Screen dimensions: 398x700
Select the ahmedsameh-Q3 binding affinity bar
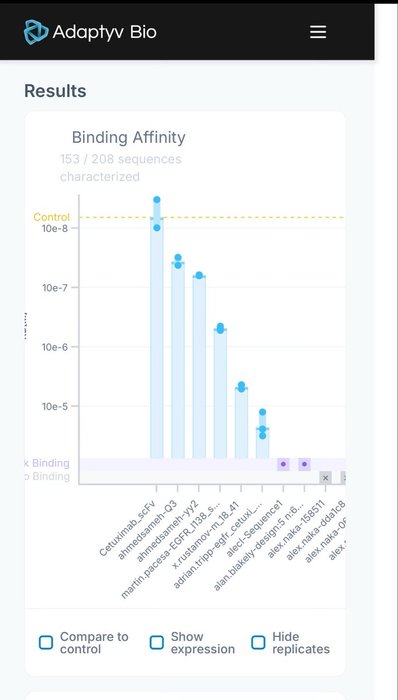(178, 360)
